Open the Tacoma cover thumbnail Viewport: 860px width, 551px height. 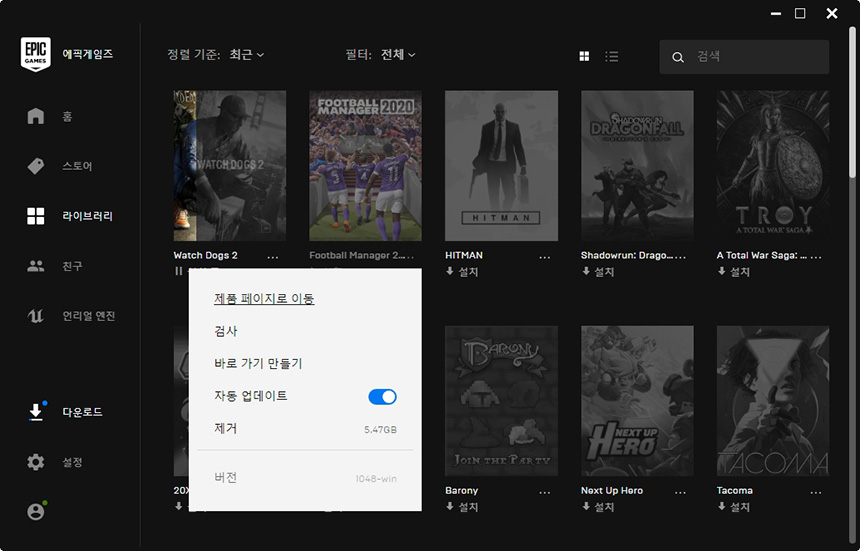pos(773,401)
